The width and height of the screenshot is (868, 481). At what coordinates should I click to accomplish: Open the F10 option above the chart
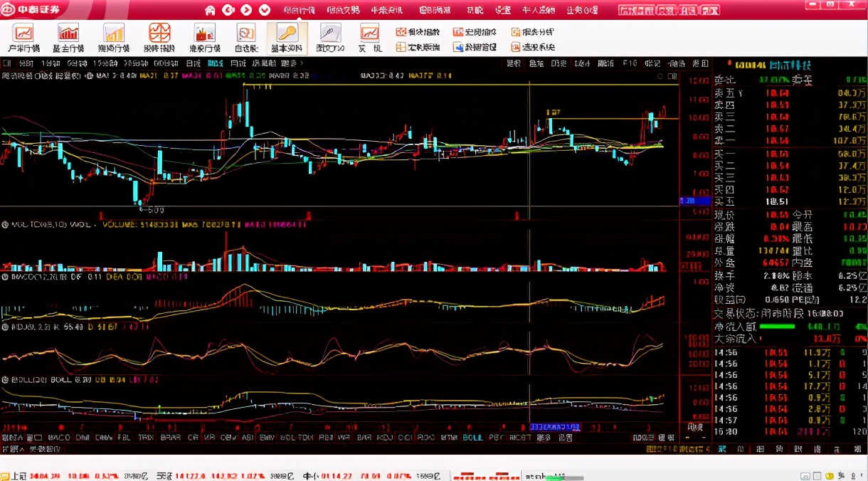pyautogui.click(x=630, y=63)
